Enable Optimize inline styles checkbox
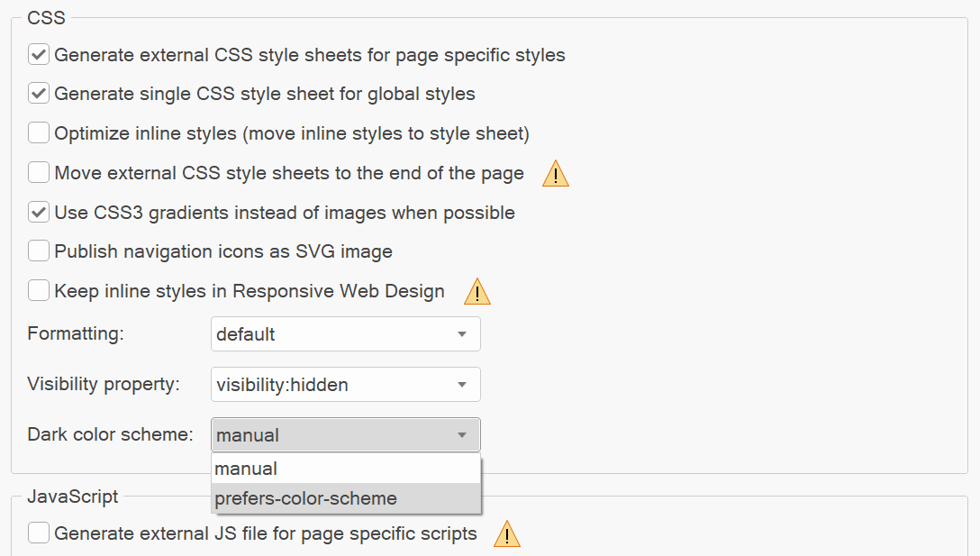This screenshot has height=556, width=980. tap(39, 133)
